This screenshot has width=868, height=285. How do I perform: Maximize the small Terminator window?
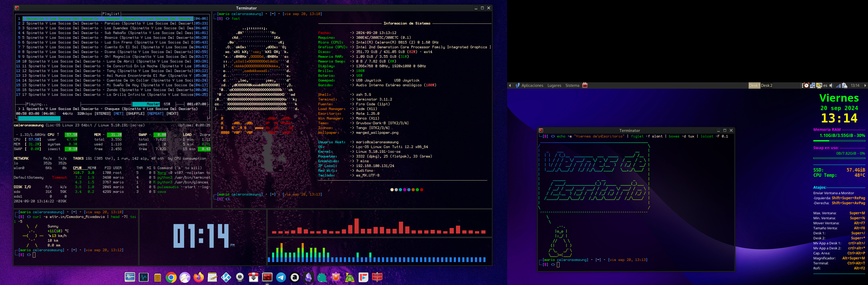pos(725,131)
